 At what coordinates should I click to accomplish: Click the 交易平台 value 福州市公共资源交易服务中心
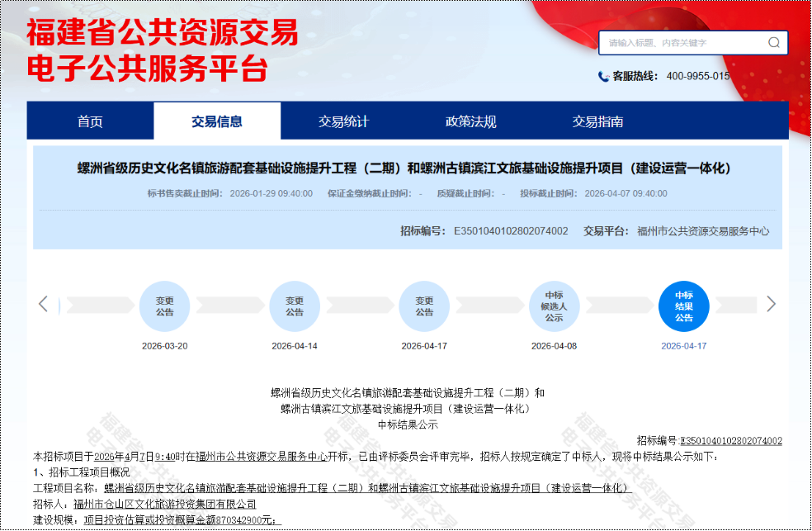[x=703, y=231]
